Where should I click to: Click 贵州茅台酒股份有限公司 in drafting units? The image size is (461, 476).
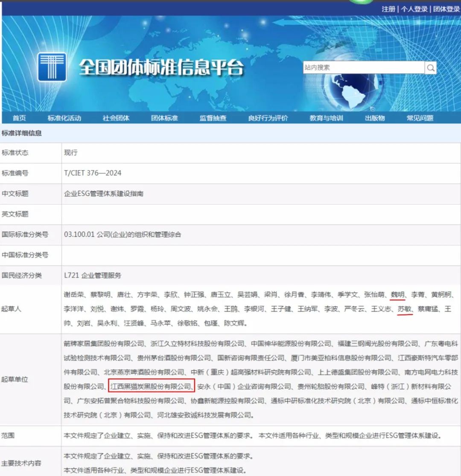point(174,358)
